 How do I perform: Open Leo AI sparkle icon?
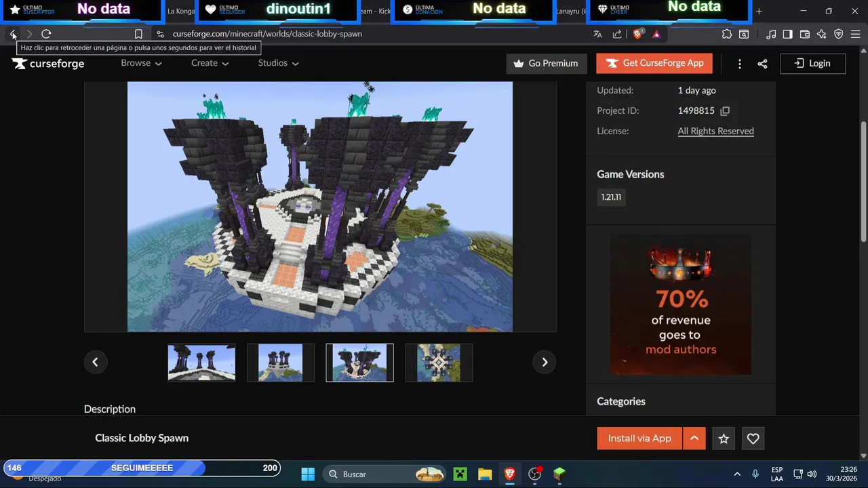822,34
